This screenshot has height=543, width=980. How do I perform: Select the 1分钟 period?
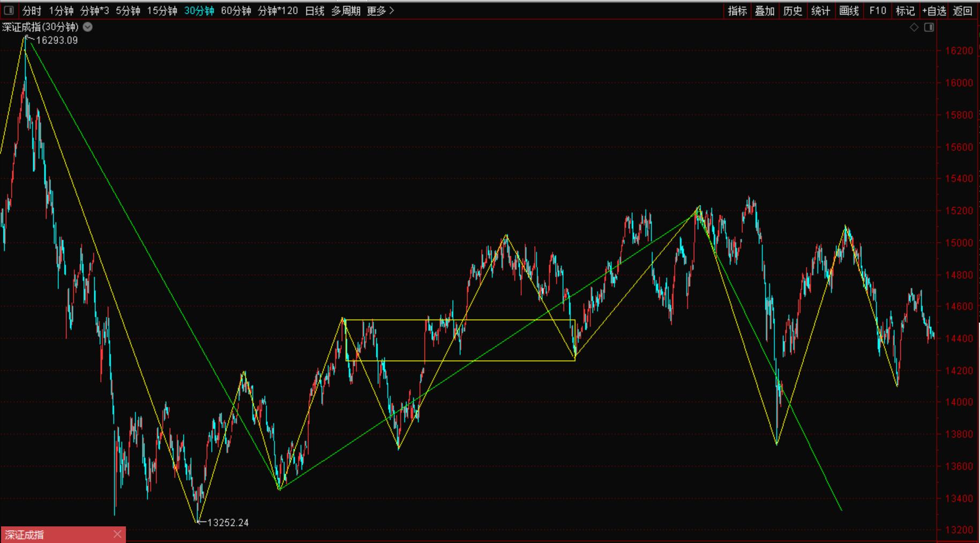[x=61, y=11]
